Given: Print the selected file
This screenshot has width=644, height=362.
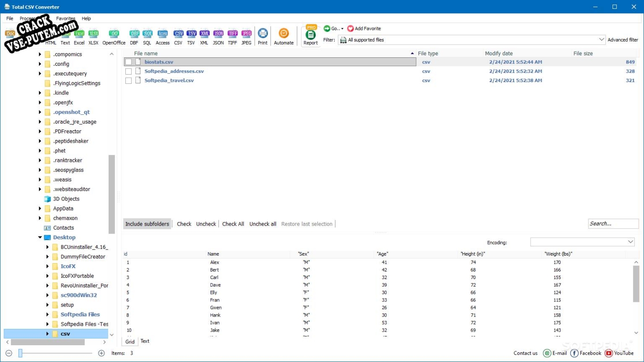Looking at the screenshot, I should [263, 37].
